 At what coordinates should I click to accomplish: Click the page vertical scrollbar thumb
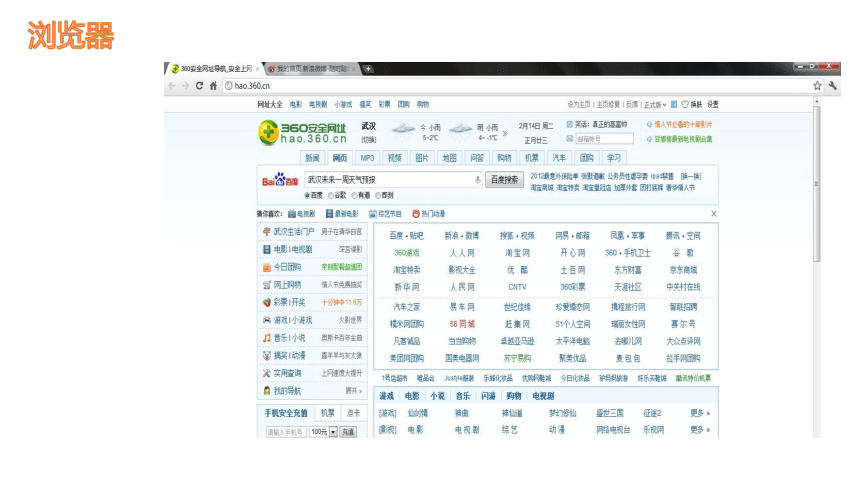point(817,184)
